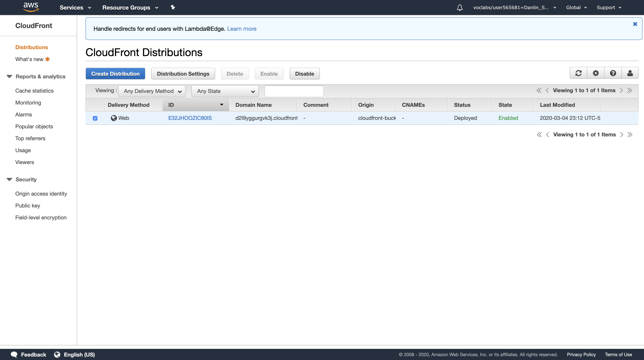This screenshot has height=360, width=644.
Task: Go to the AWS home logo
Action: click(x=31, y=7)
